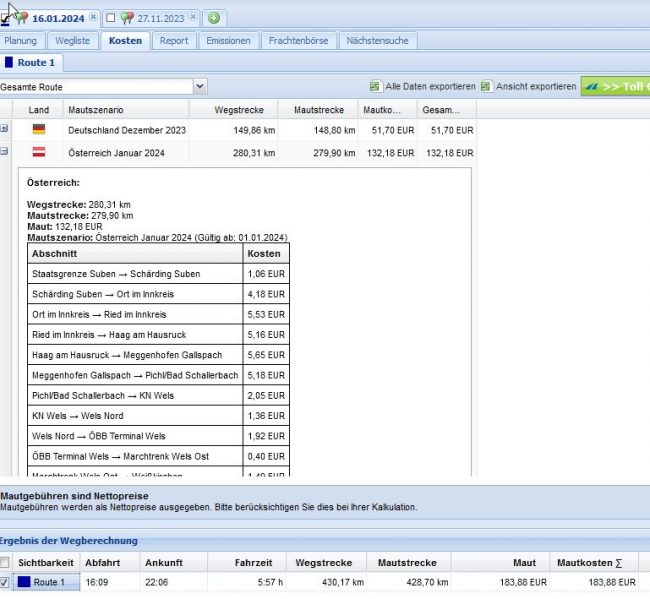Click the map pin icon on 27.11.2023 tab
This screenshot has width=650, height=599.
pyautogui.click(x=126, y=18)
